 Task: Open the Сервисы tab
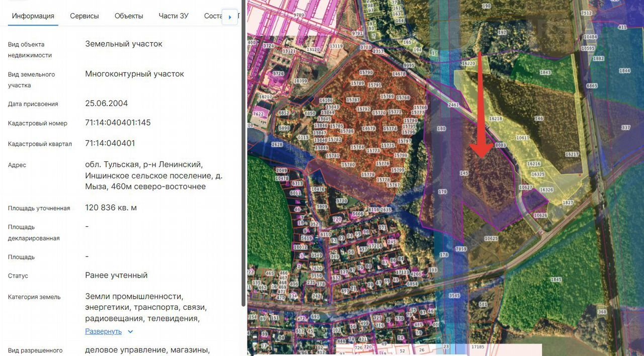(x=84, y=16)
